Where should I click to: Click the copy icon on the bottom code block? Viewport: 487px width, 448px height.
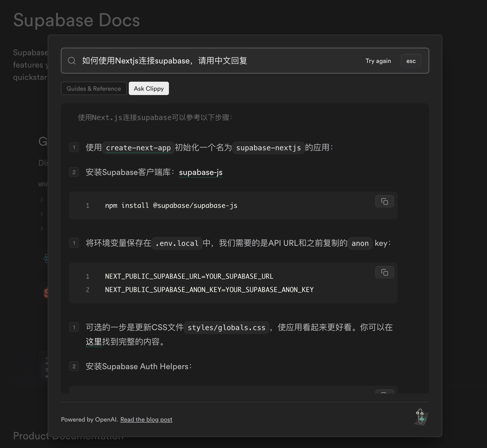(384, 392)
